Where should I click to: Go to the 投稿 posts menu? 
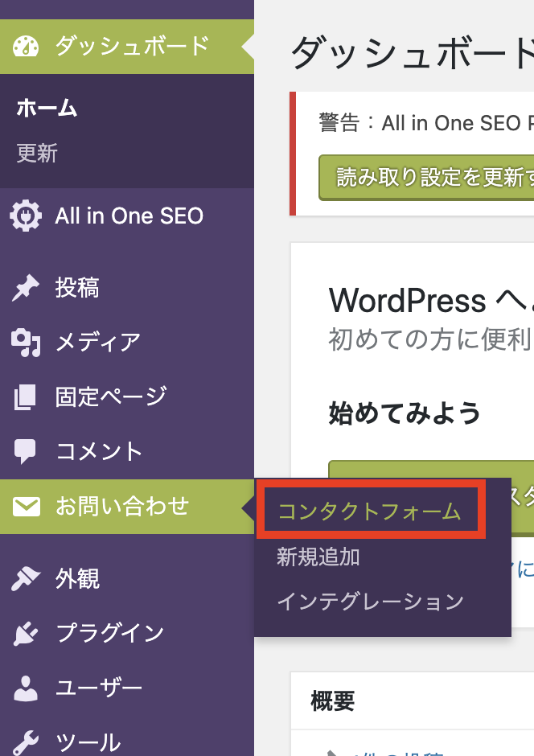click(x=127, y=288)
